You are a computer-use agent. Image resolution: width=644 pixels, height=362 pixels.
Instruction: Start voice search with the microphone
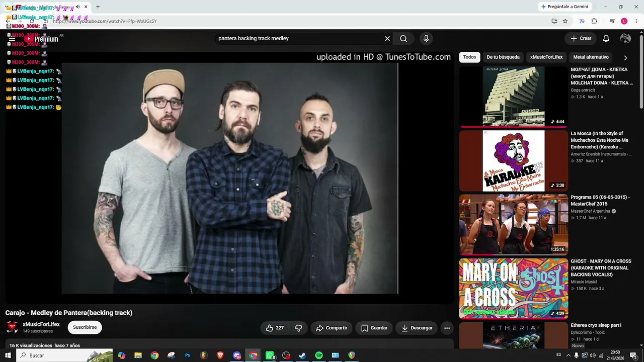pos(426,39)
